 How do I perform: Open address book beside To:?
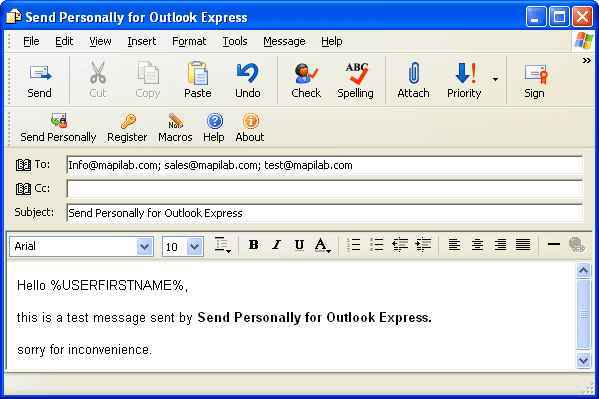coord(23,165)
